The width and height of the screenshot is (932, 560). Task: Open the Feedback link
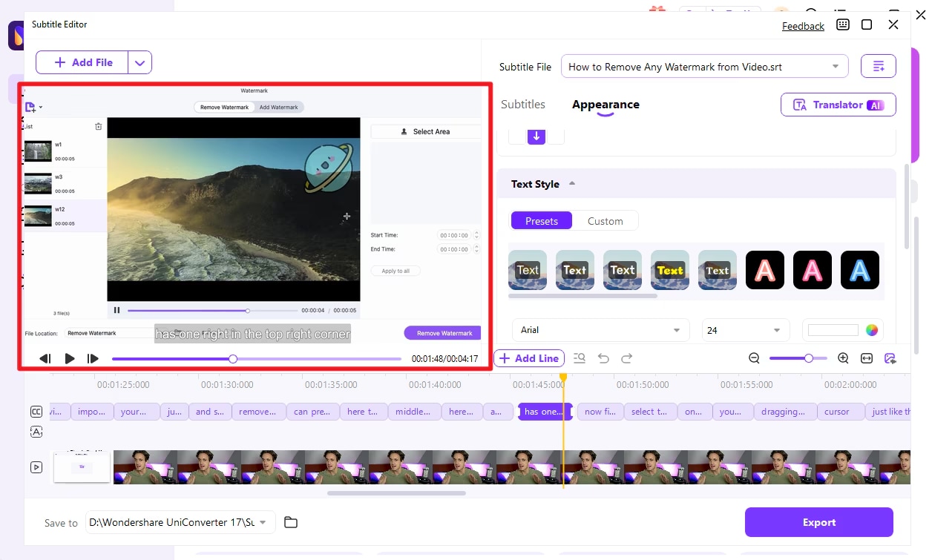(803, 25)
